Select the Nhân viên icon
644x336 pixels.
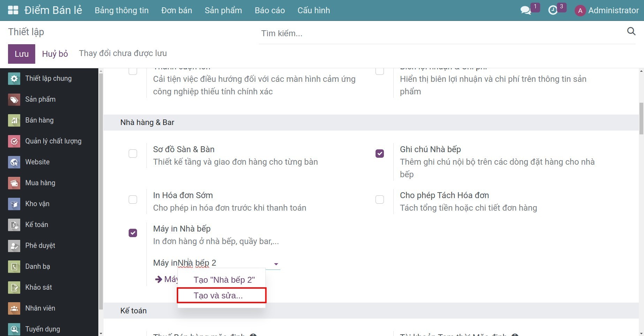[x=14, y=308]
